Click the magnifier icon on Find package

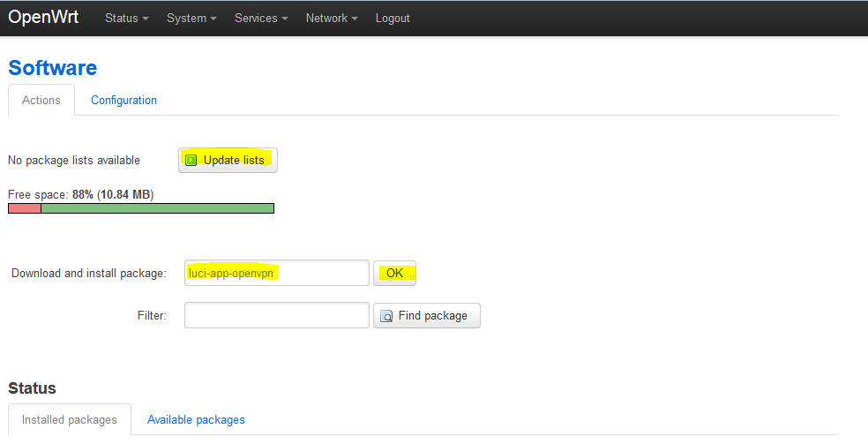pyautogui.click(x=386, y=316)
